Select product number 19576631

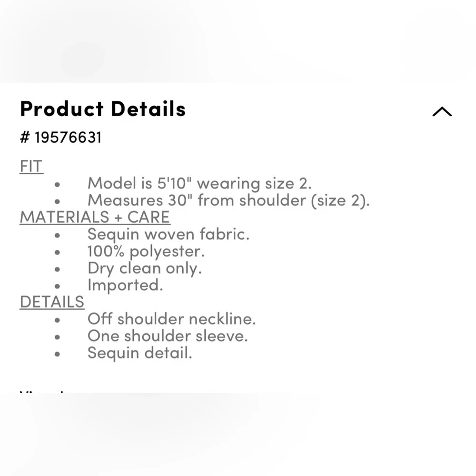(61, 138)
